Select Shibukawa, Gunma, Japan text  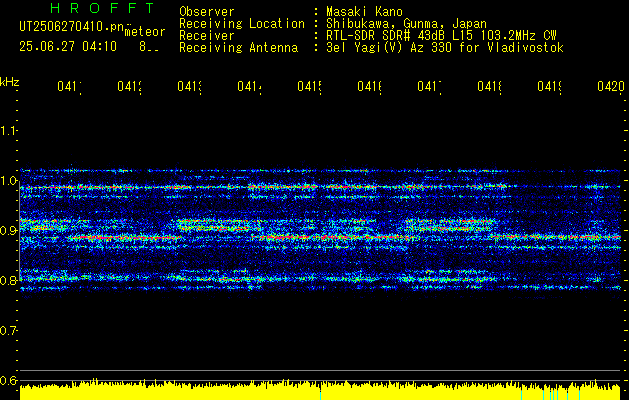click(406, 24)
